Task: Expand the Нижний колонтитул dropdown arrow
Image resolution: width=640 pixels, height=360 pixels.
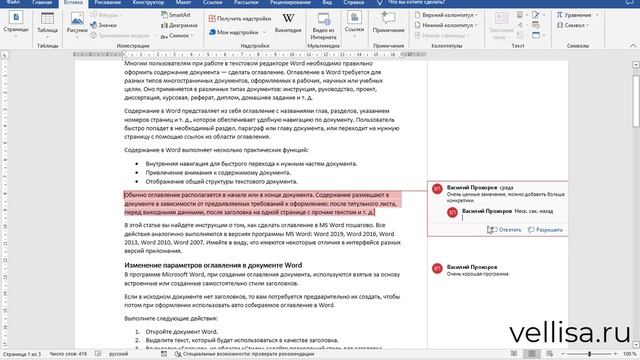Action: pyautogui.click(x=477, y=25)
